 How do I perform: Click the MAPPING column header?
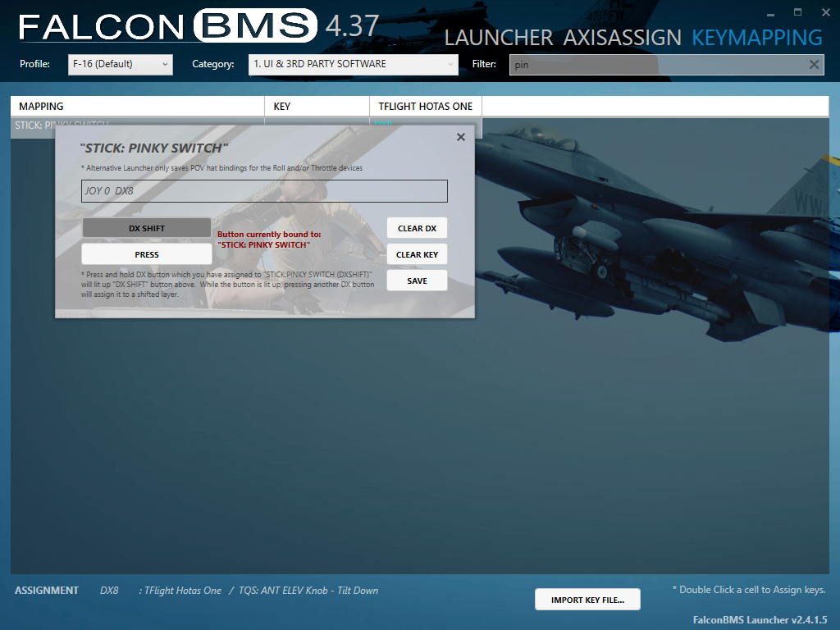pos(138,106)
